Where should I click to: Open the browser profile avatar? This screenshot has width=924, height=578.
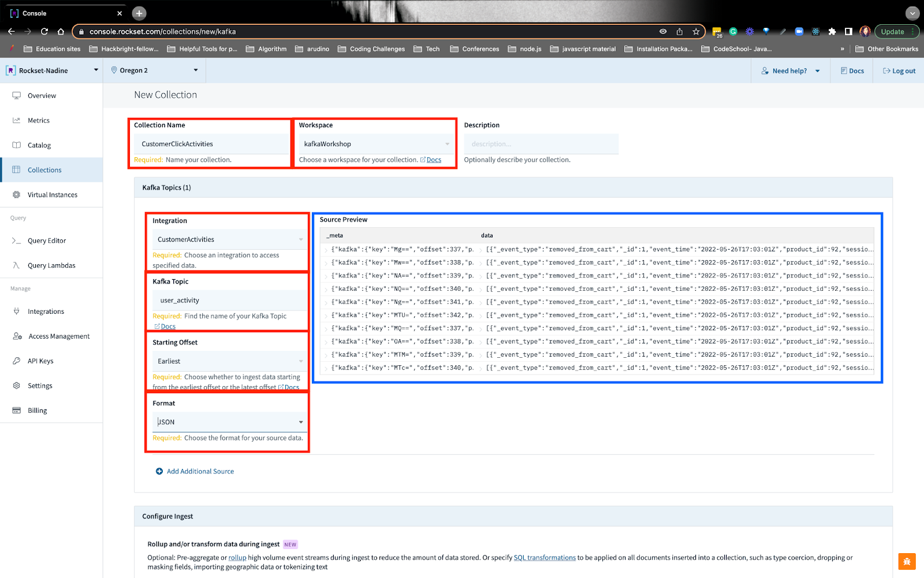(865, 31)
